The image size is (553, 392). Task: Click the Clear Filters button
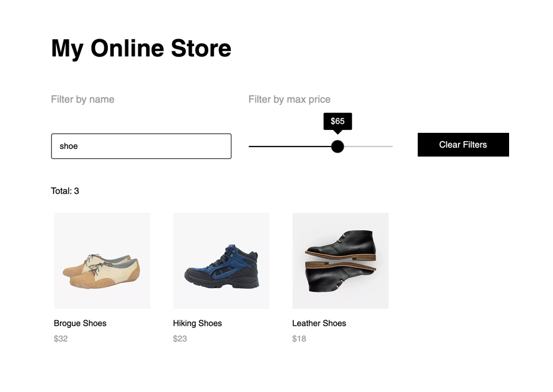click(x=463, y=145)
